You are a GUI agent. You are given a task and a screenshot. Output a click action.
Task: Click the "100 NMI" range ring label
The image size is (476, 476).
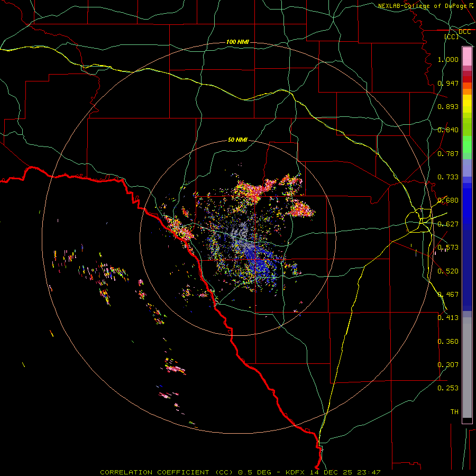pos(237,42)
